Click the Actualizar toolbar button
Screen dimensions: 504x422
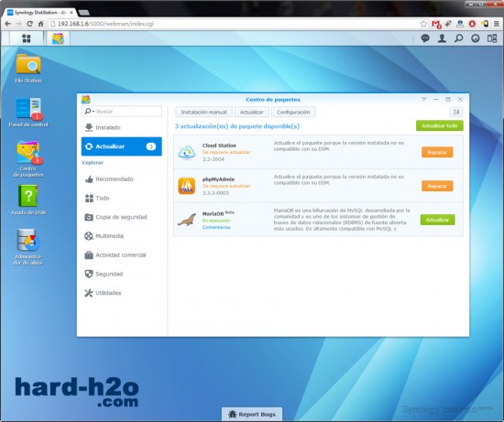click(252, 112)
